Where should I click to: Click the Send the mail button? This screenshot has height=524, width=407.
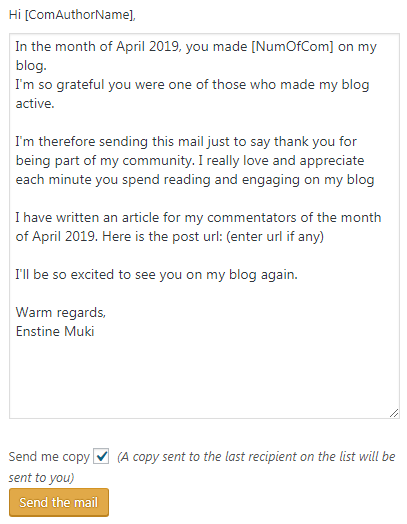(x=59, y=502)
